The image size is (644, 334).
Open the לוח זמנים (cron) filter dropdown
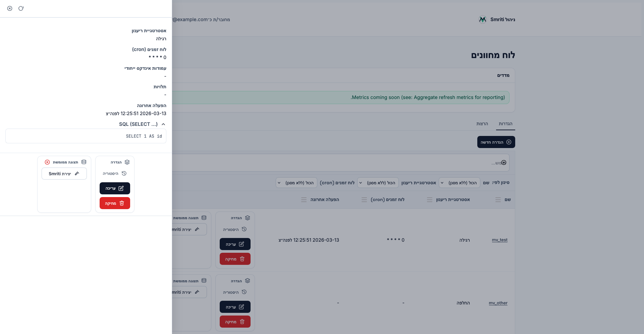coord(296,183)
